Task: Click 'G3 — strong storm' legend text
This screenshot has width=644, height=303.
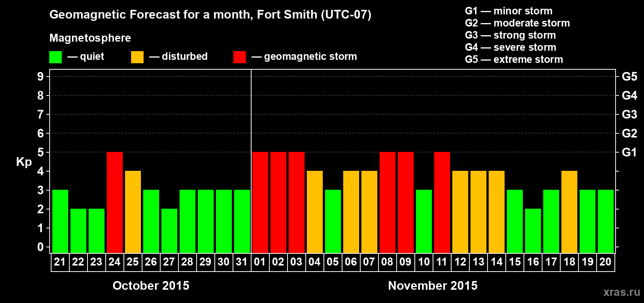Action: pos(510,35)
